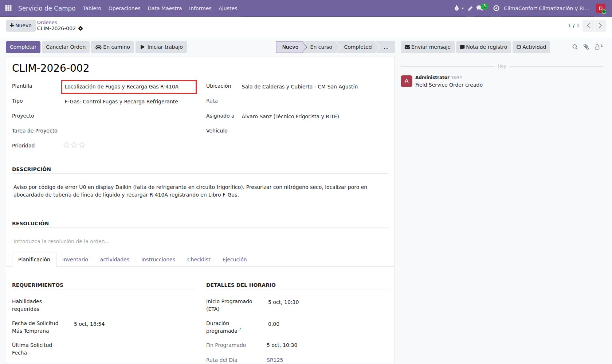Open the apps grid home menu
The width and height of the screenshot is (612, 364).
coord(8,8)
